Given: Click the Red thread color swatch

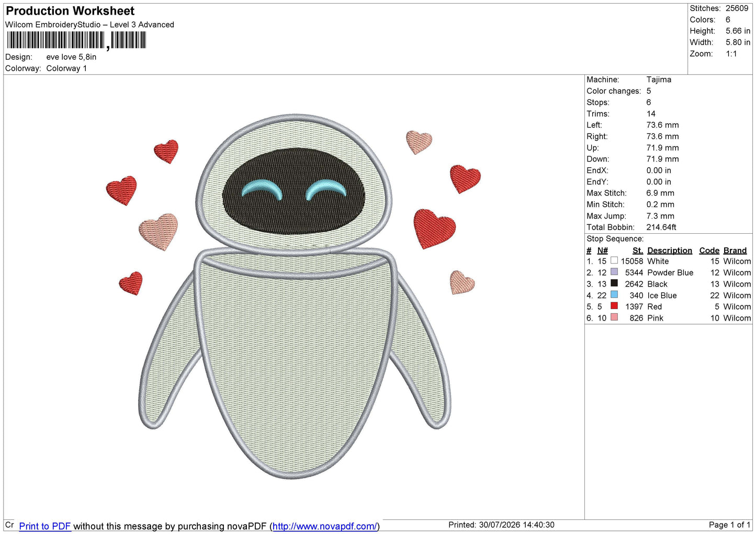Looking at the screenshot, I should click(614, 306).
